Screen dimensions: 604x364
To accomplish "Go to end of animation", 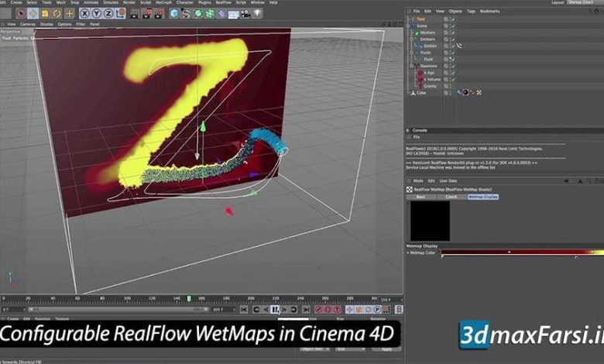I will point(306,309).
